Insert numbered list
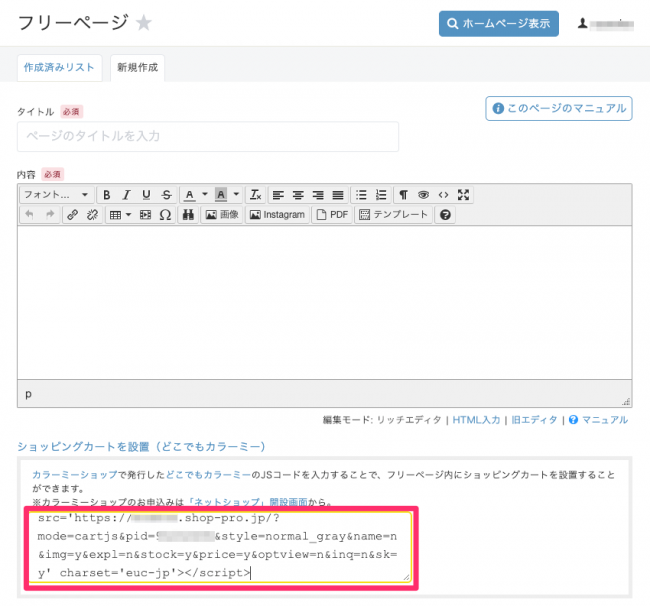 pyautogui.click(x=381, y=195)
